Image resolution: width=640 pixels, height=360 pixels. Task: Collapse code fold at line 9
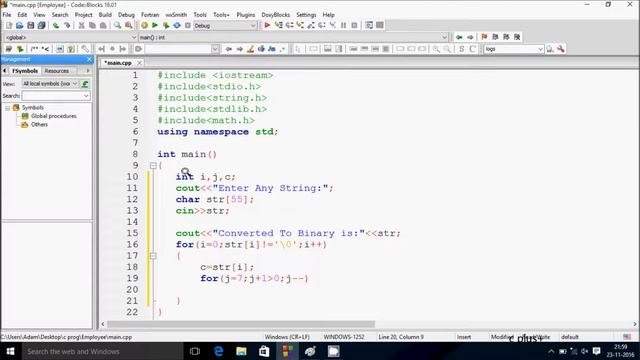(153, 166)
